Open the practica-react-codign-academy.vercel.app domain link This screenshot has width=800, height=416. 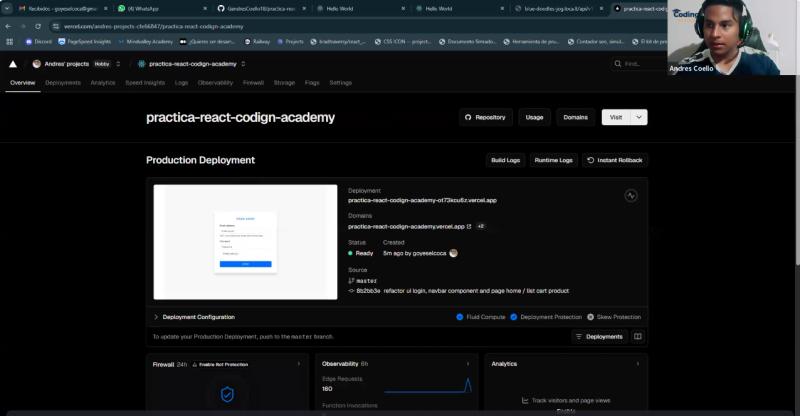[409, 226]
